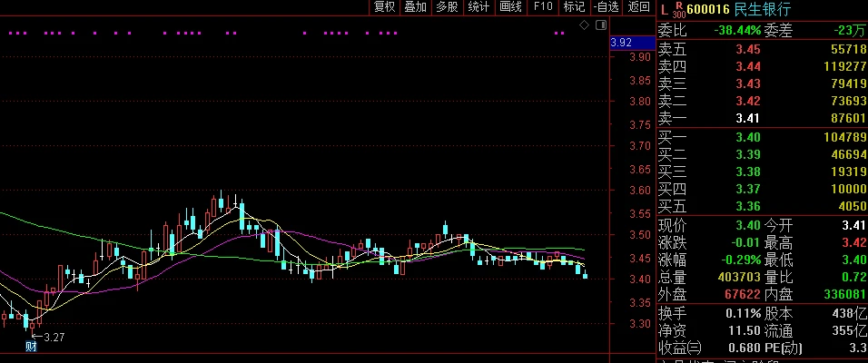
Task: Switch to 多股 multi-stock view
Action: 447,6
